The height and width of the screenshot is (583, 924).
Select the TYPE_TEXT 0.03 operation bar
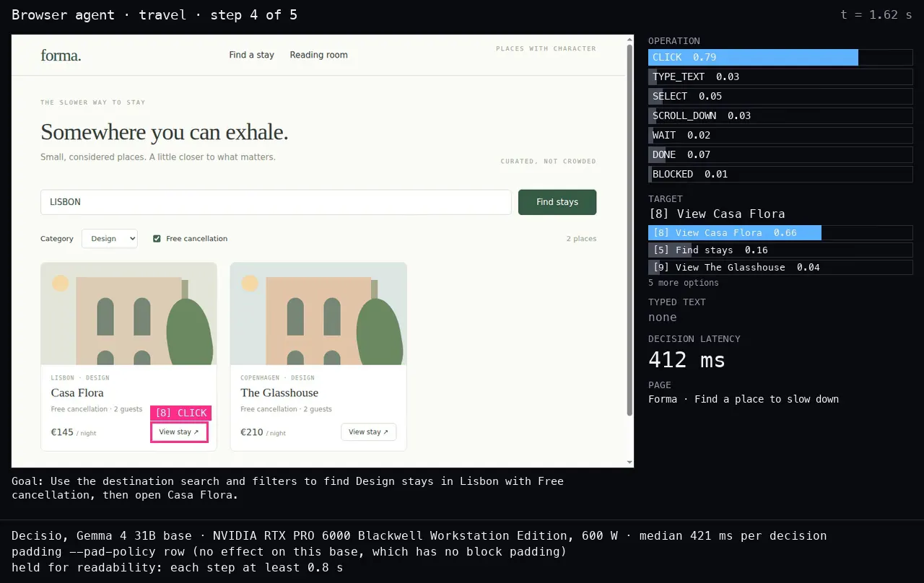[x=780, y=76]
